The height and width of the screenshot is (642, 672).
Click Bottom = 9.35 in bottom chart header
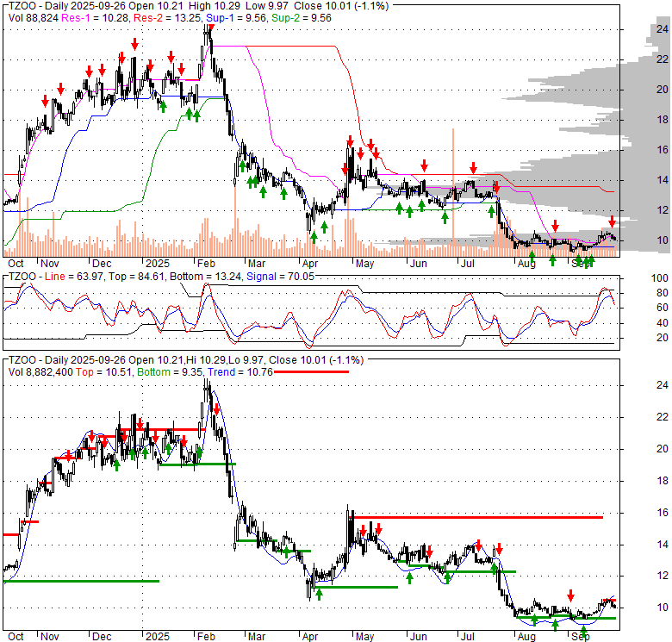[x=170, y=372]
